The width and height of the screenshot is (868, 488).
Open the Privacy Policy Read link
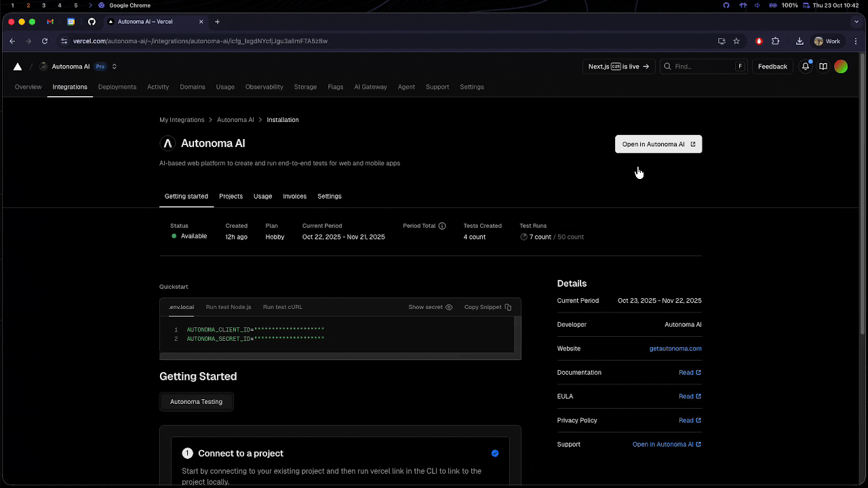[690, 420]
